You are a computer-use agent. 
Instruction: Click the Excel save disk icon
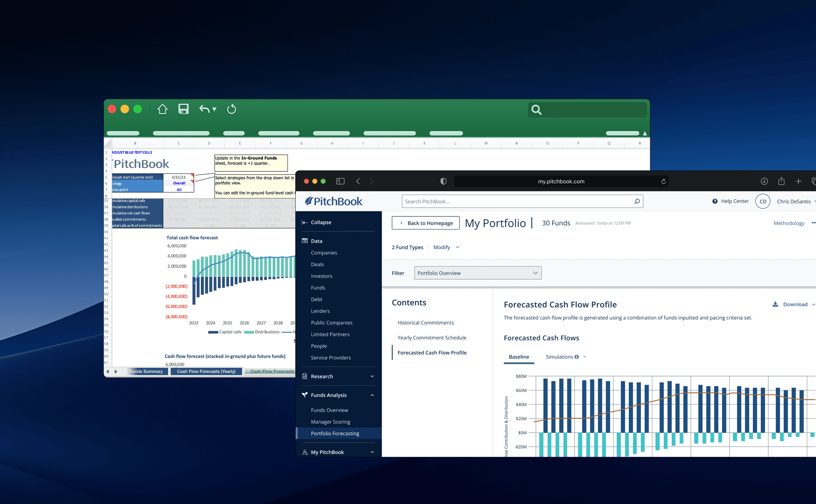tap(183, 109)
